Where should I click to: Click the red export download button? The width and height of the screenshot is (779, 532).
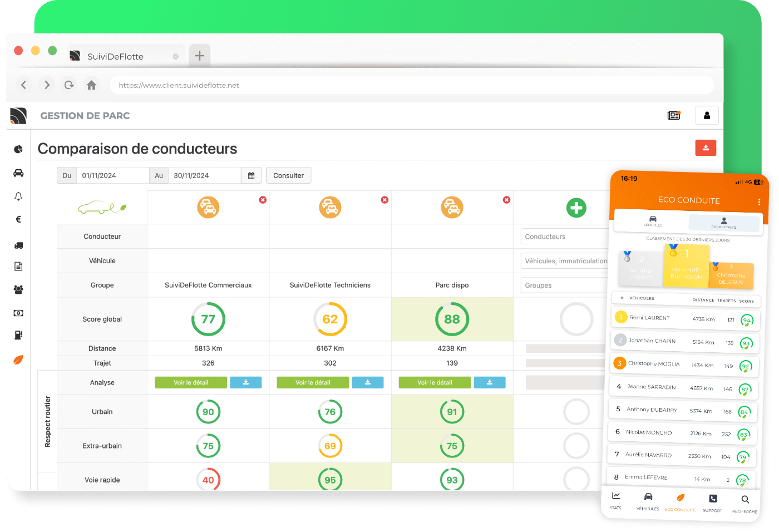[705, 148]
